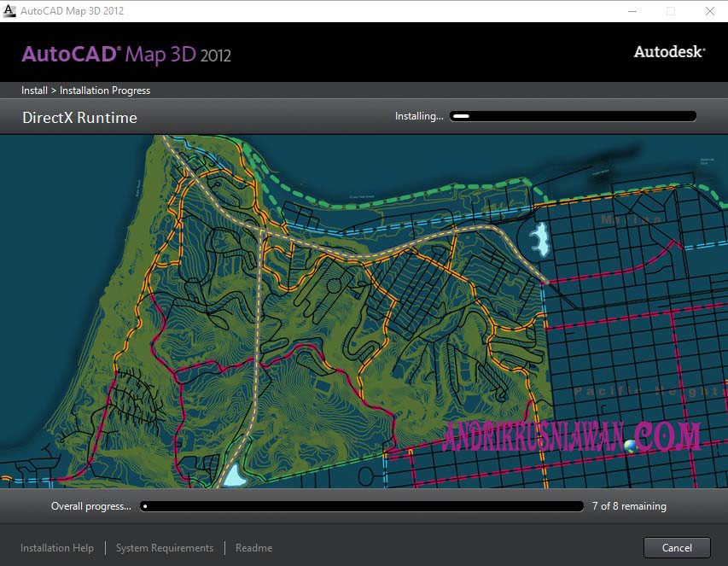Image resolution: width=728 pixels, height=566 pixels.
Task: Cancel the installation
Action: click(676, 547)
